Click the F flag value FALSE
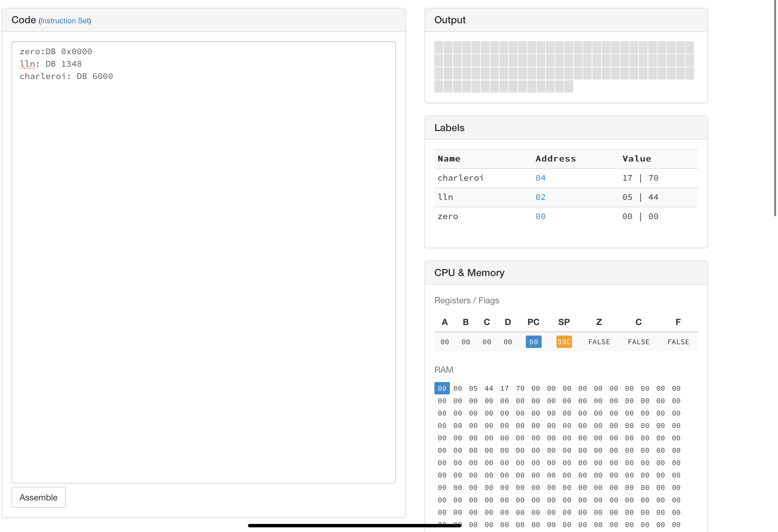 tap(678, 342)
